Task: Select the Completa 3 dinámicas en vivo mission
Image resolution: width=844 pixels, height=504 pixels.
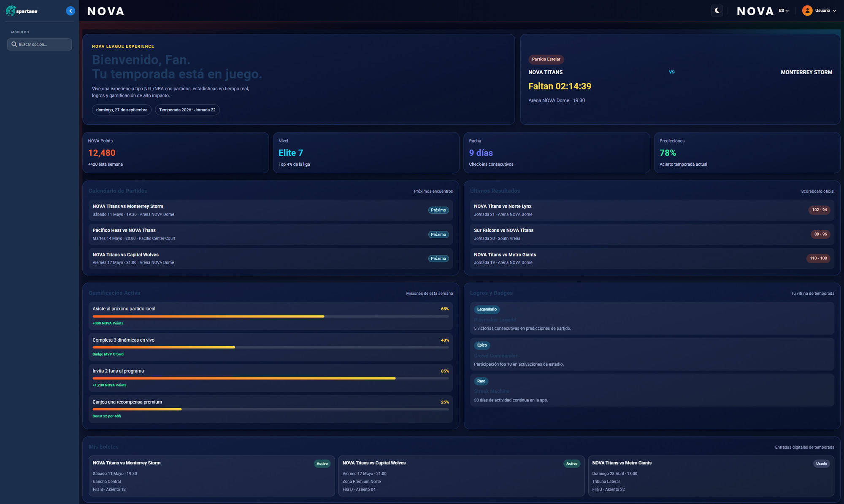Action: click(271, 347)
